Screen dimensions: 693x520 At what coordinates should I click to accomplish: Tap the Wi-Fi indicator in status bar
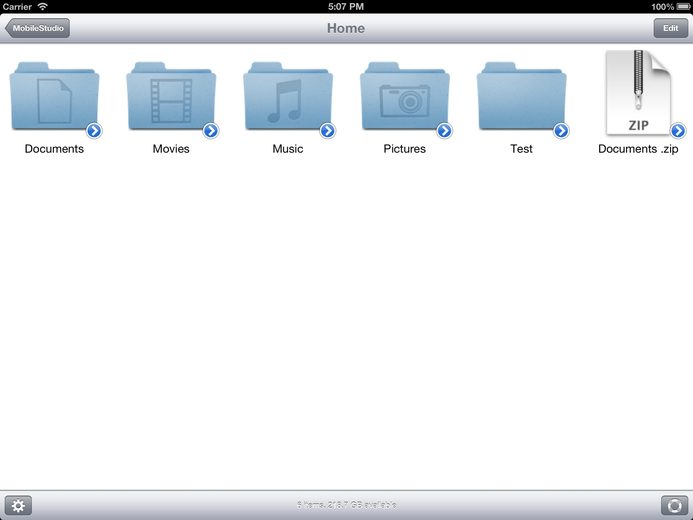[x=42, y=6]
